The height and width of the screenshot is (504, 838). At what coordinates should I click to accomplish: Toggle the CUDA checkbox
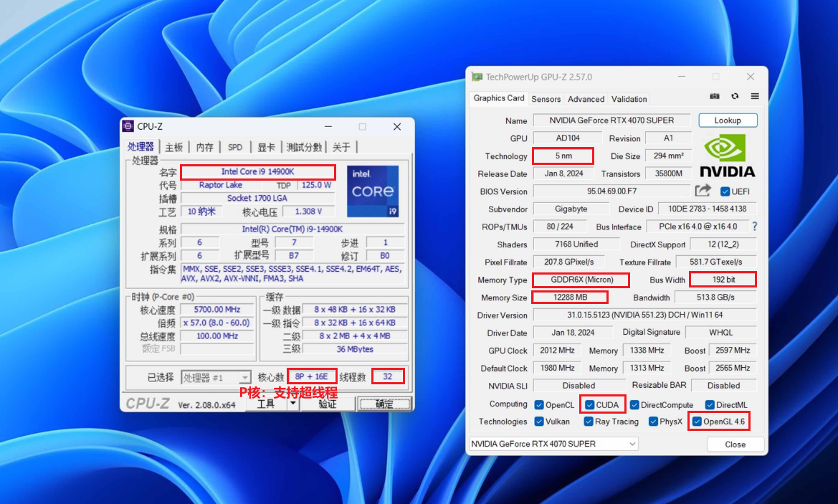589,404
